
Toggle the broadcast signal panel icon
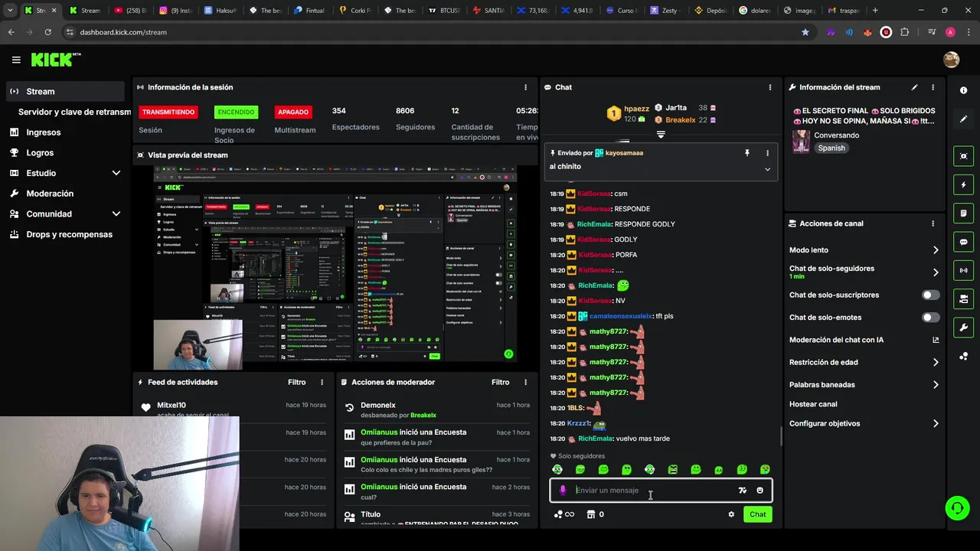[963, 270]
